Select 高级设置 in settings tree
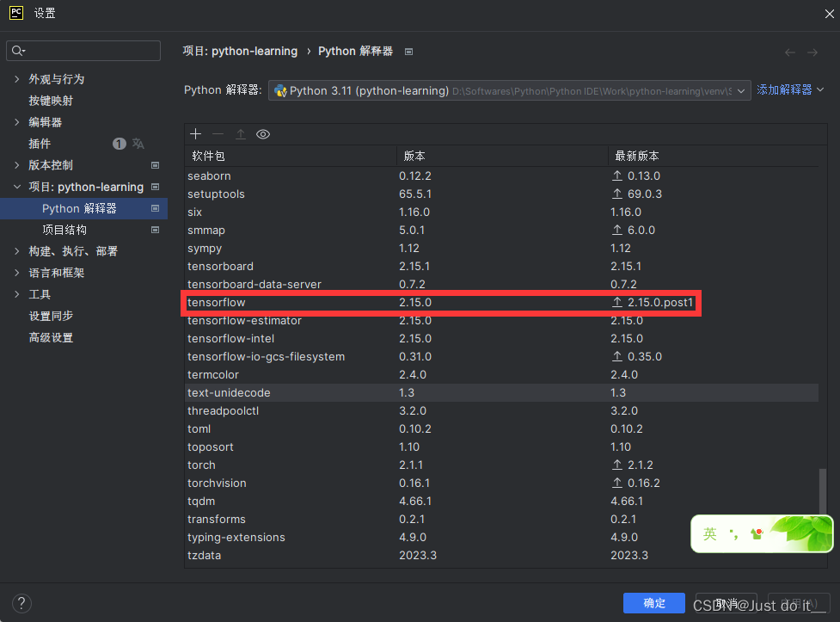The image size is (840, 622). 51,337
